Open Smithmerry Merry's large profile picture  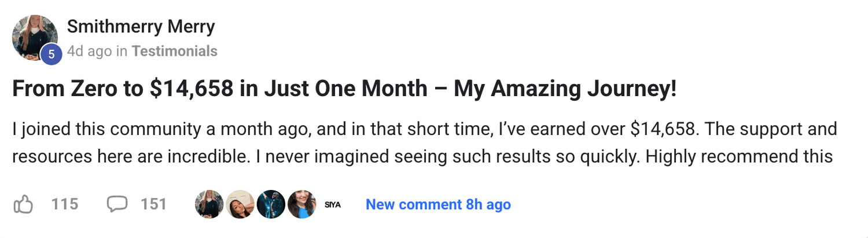tap(34, 37)
